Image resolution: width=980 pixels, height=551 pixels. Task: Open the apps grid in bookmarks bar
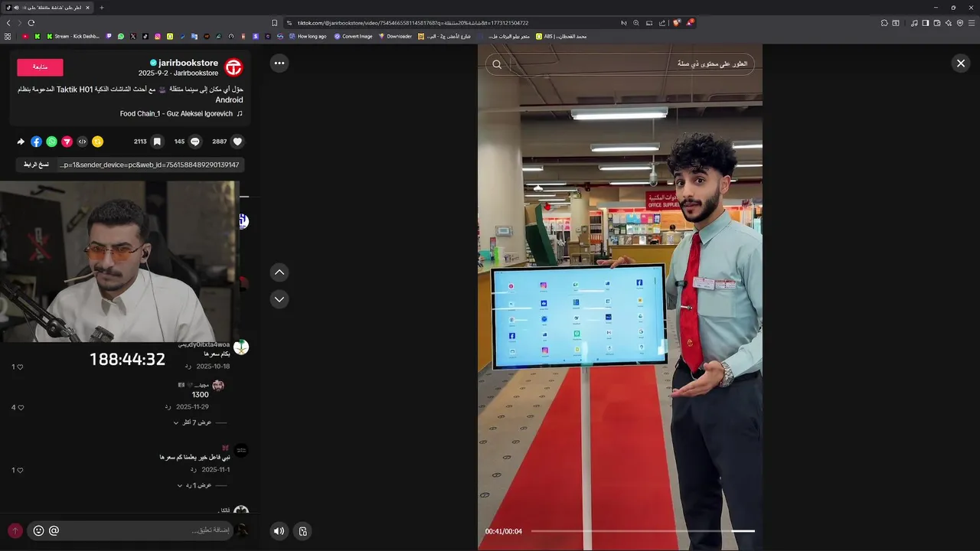pos(8,36)
